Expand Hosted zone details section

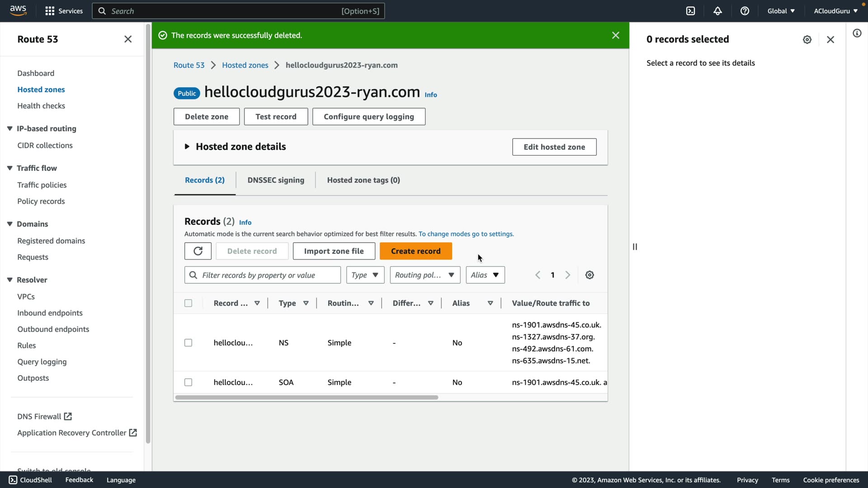pos(187,147)
